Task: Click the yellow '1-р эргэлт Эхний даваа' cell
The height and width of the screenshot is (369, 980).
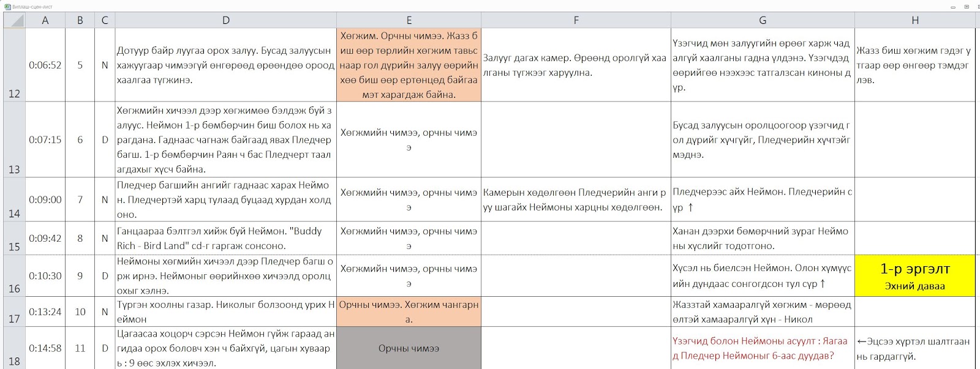Action: (x=914, y=276)
